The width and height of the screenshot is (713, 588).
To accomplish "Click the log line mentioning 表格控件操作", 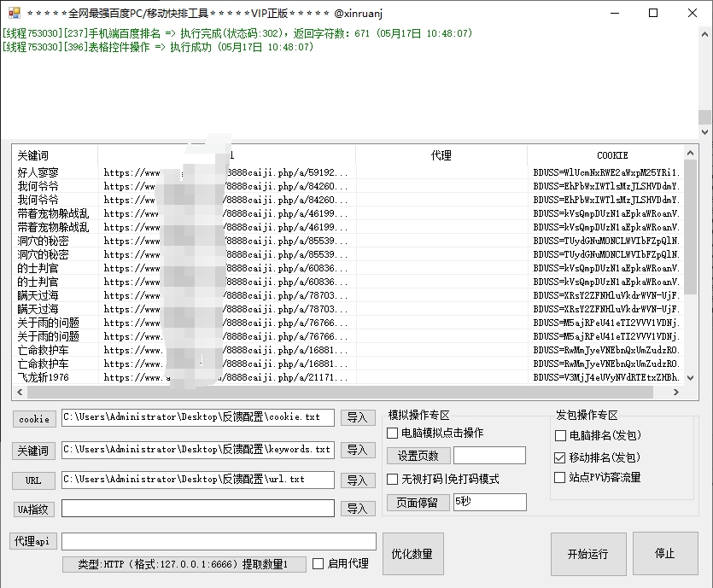I will click(158, 47).
